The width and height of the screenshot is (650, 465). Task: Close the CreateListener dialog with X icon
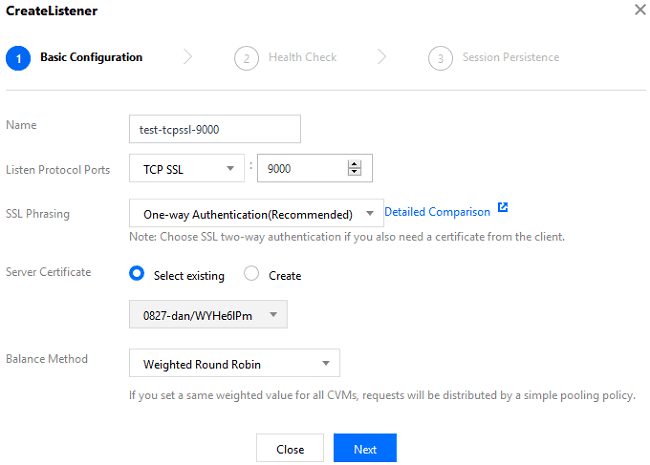tap(640, 9)
